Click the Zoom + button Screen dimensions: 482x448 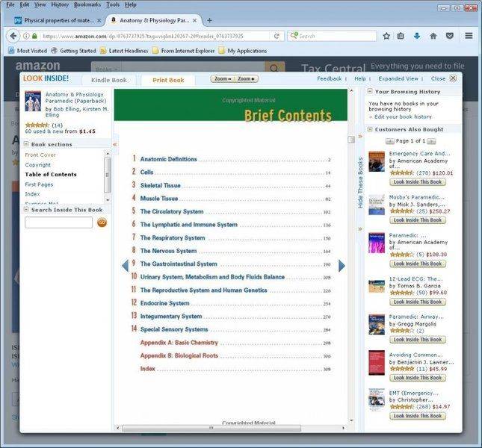tap(246, 79)
